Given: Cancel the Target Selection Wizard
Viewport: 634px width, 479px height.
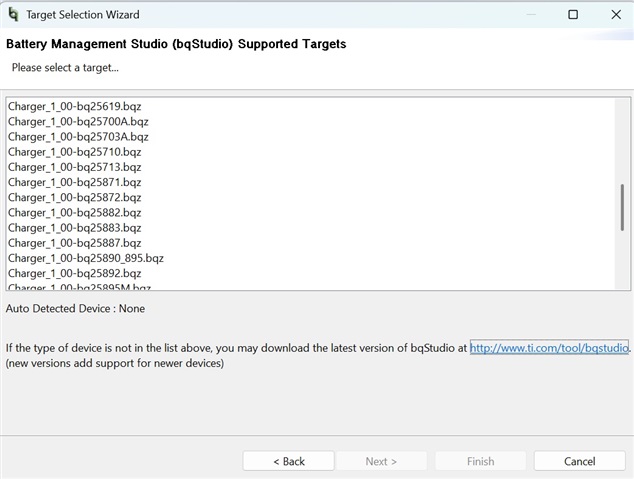Looking at the screenshot, I should (x=579, y=461).
